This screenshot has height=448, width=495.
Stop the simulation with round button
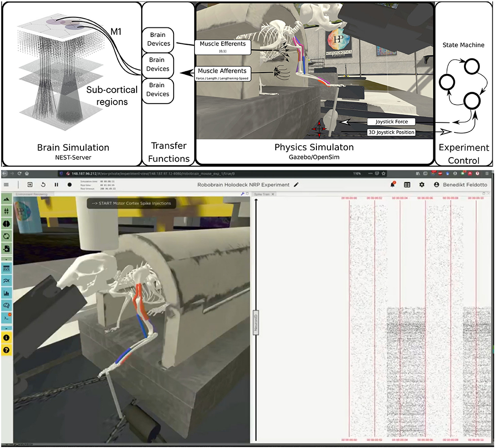tap(69, 184)
